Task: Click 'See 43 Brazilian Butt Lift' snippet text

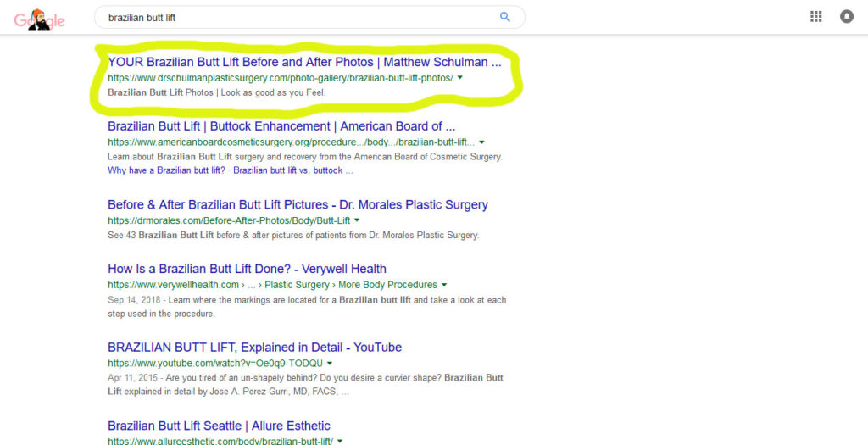Action: [x=293, y=236]
